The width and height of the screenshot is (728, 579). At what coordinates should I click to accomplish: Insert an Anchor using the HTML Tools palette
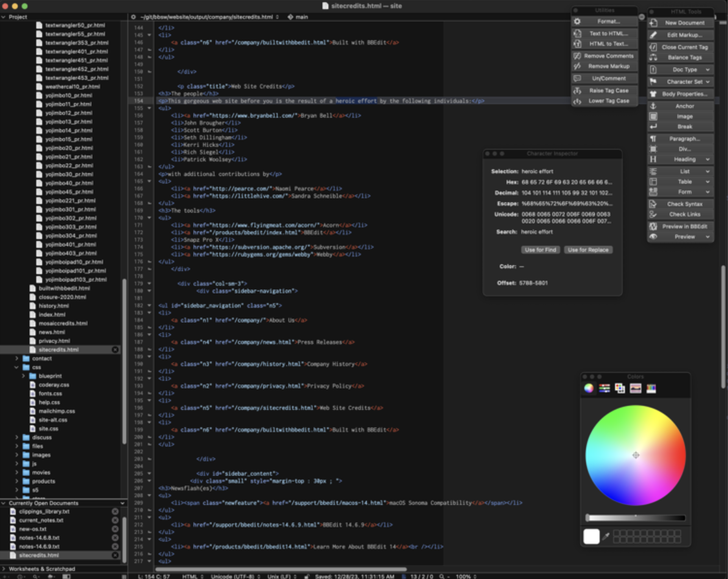[682, 105]
